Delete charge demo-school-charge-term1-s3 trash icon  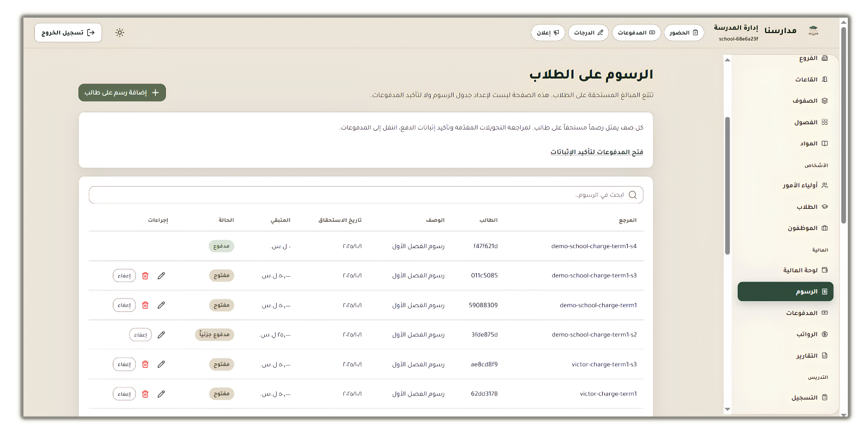pyautogui.click(x=145, y=276)
